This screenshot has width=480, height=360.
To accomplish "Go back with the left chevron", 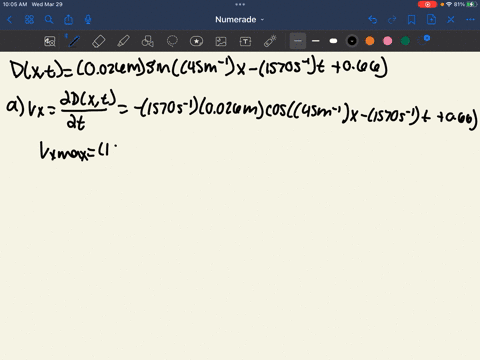I will [10, 20].
